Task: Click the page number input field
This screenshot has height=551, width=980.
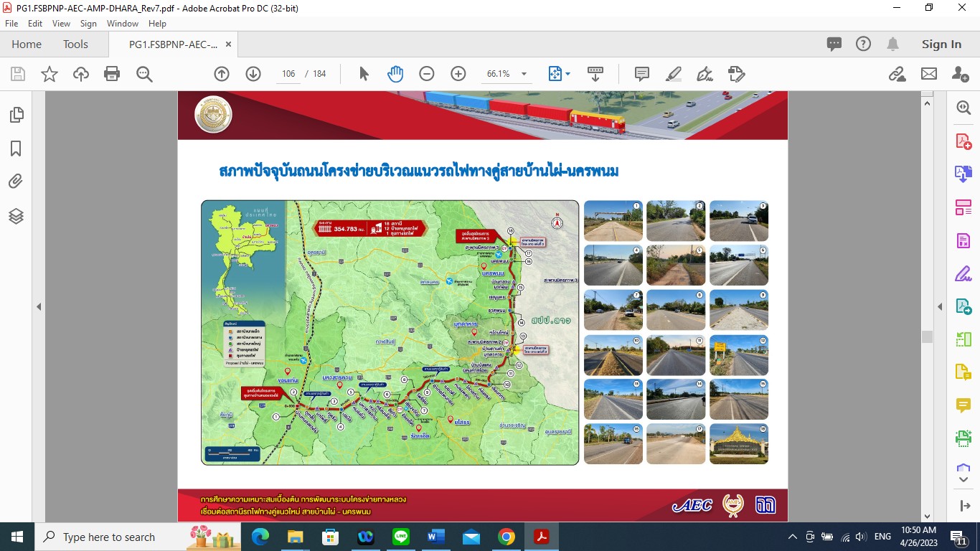Action: (x=288, y=74)
